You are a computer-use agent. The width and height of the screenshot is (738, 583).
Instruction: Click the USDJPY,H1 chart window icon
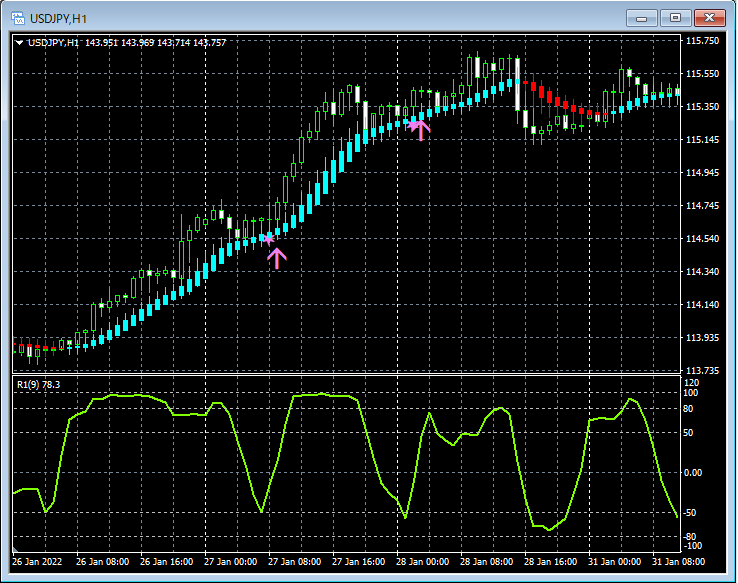(18, 18)
